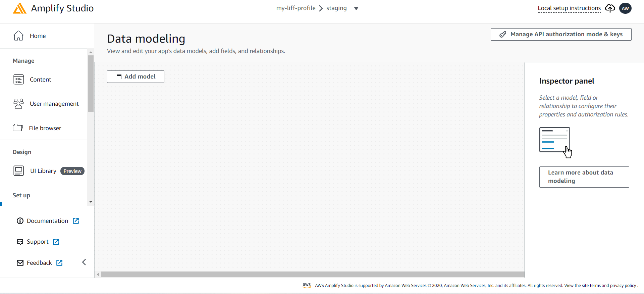
Task: Click the Documentation info icon
Action: [20, 221]
